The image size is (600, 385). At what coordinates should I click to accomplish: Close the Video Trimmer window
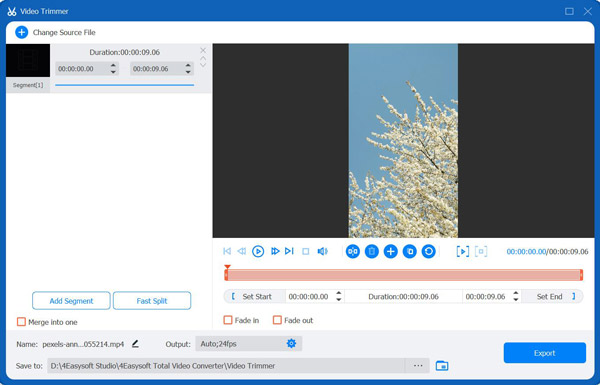[x=588, y=11]
